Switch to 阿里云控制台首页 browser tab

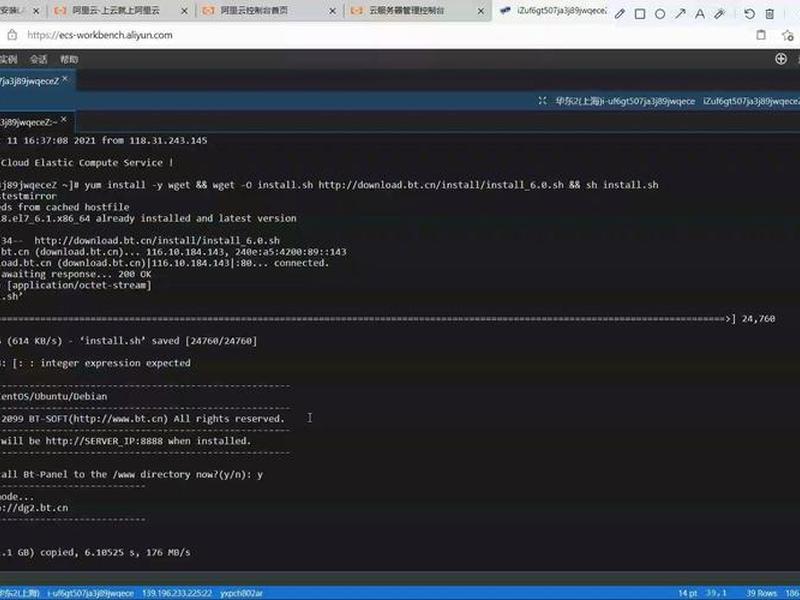[269, 10]
